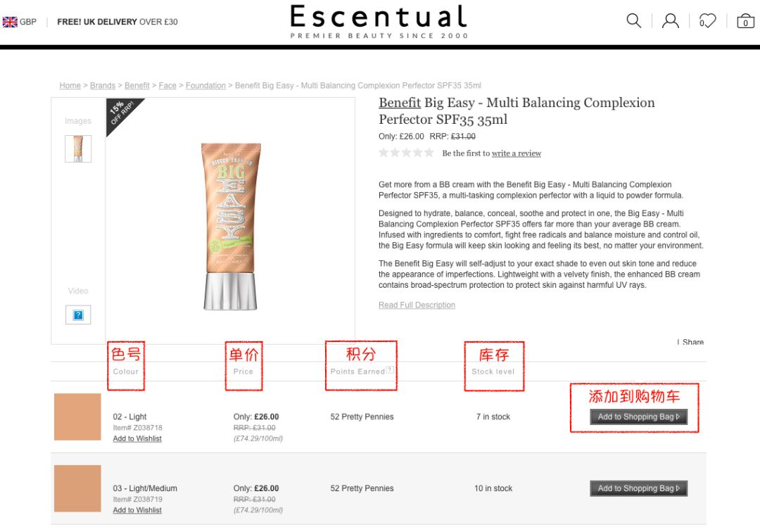The height and width of the screenshot is (532, 760).
Task: Add 02 - Light to Shopping Bag
Action: coord(638,417)
